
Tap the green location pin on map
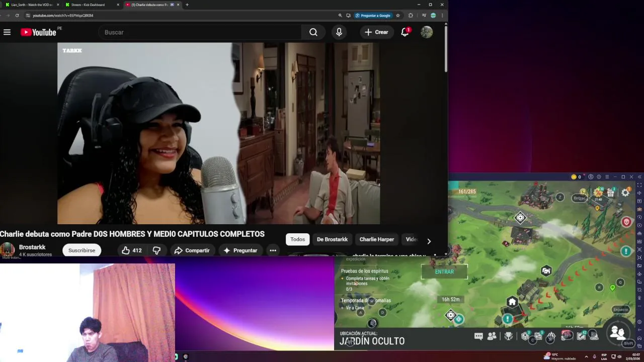[x=612, y=288]
